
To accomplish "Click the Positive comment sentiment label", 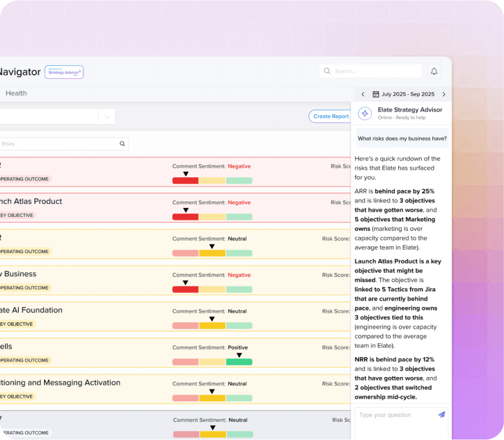I will click(237, 347).
